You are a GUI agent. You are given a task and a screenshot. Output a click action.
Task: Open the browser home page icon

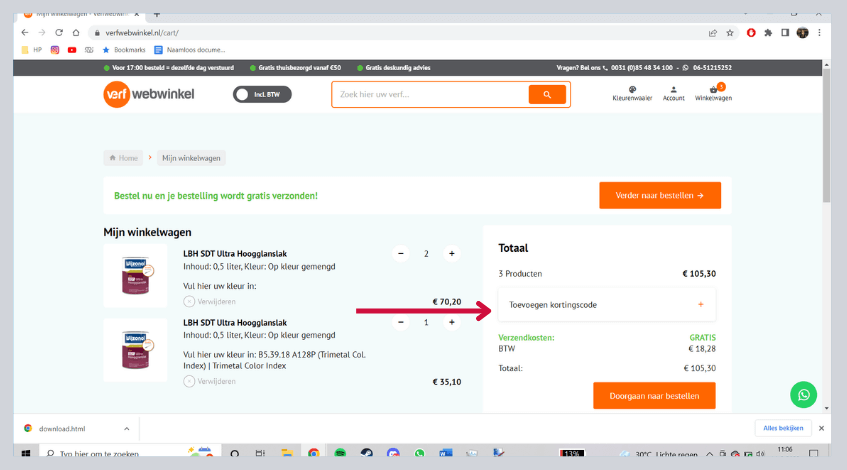tap(76, 32)
